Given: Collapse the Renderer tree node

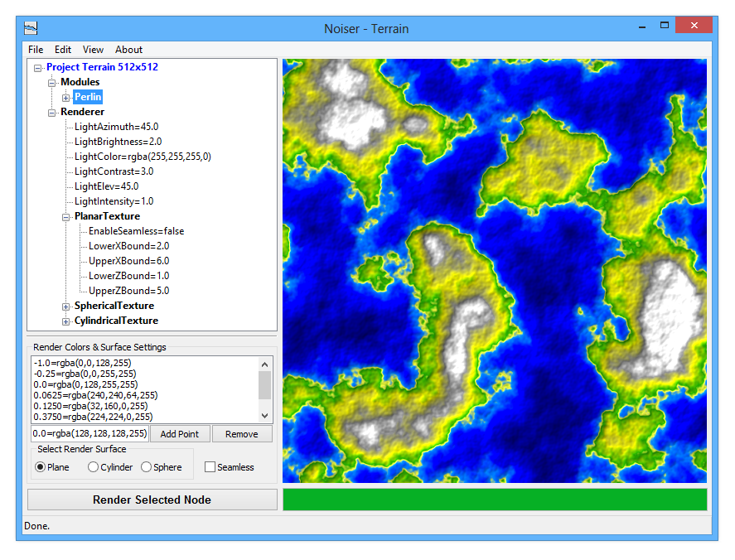Looking at the screenshot, I should [52, 113].
